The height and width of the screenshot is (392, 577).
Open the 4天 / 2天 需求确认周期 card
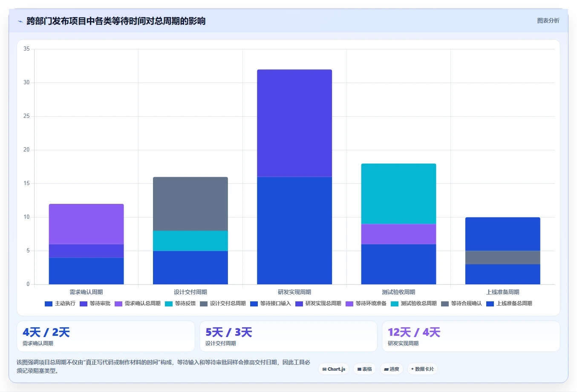106,336
